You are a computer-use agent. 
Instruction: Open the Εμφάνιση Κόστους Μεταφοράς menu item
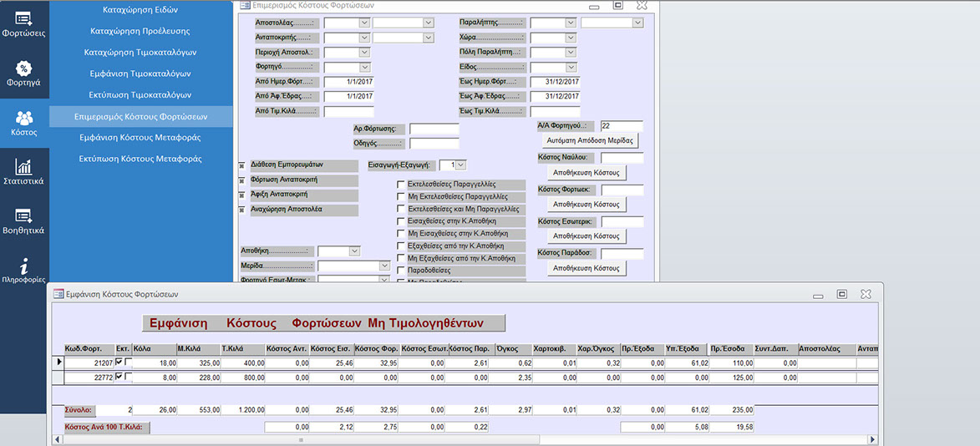pyautogui.click(x=140, y=137)
